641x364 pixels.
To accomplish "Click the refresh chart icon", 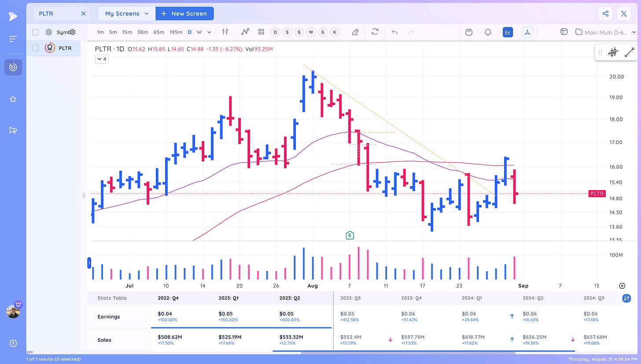I will [x=375, y=32].
